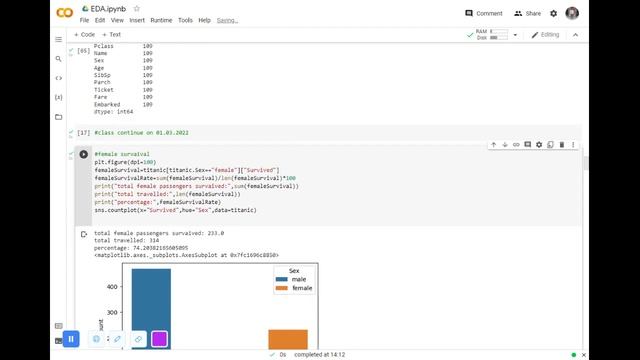Expand the runtime connection dropdown arrow
The width and height of the screenshot is (640, 360).
pos(515,35)
